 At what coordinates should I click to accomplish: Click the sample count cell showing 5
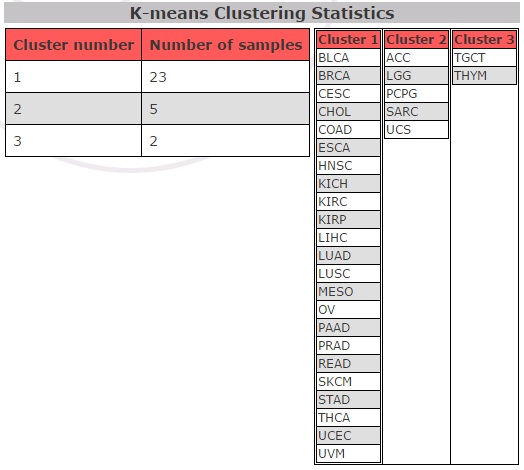click(226, 109)
